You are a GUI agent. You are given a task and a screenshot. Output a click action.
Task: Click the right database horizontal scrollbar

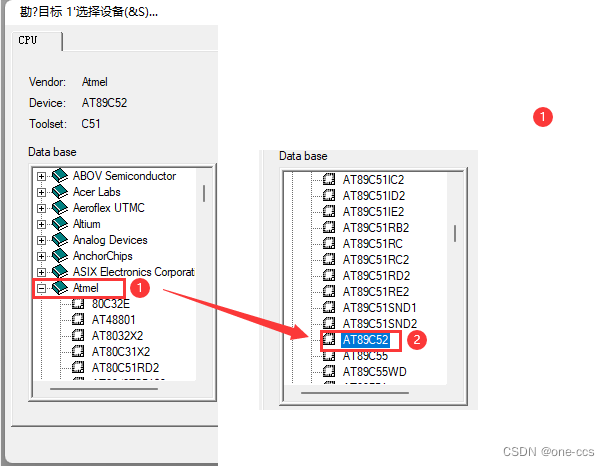point(355,393)
